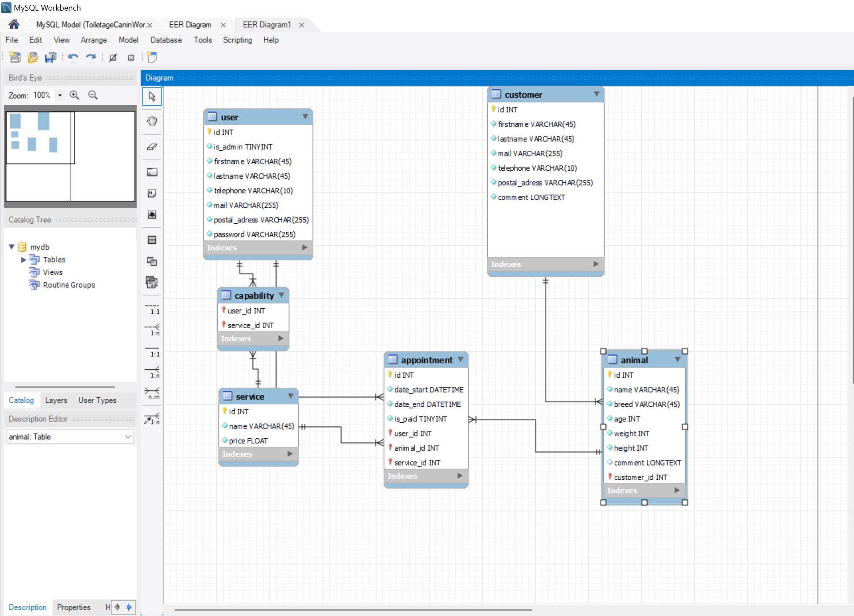Click the zoom out magnifier icon
Image resolution: width=854 pixels, height=616 pixels.
point(93,95)
